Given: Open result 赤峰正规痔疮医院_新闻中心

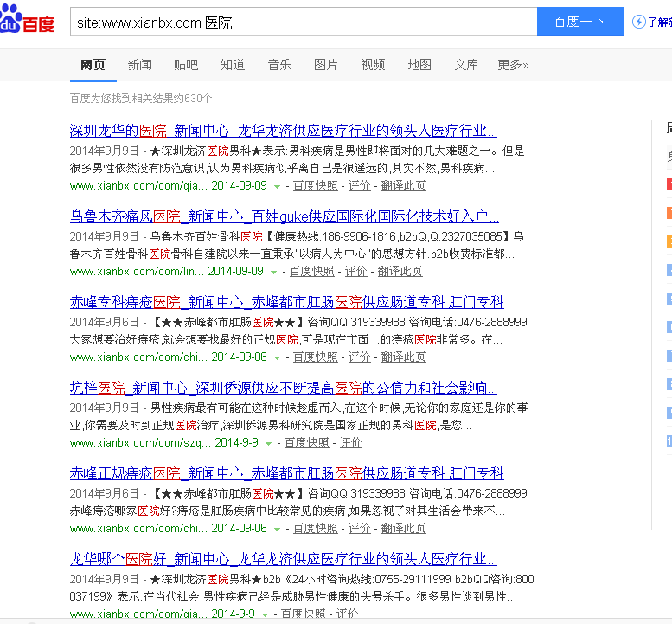Looking at the screenshot, I should tap(287, 473).
